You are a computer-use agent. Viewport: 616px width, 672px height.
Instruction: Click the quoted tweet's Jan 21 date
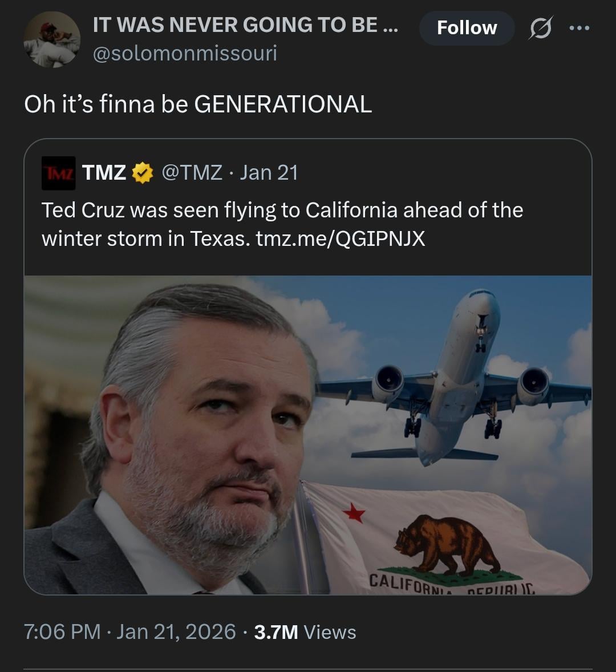tap(269, 172)
